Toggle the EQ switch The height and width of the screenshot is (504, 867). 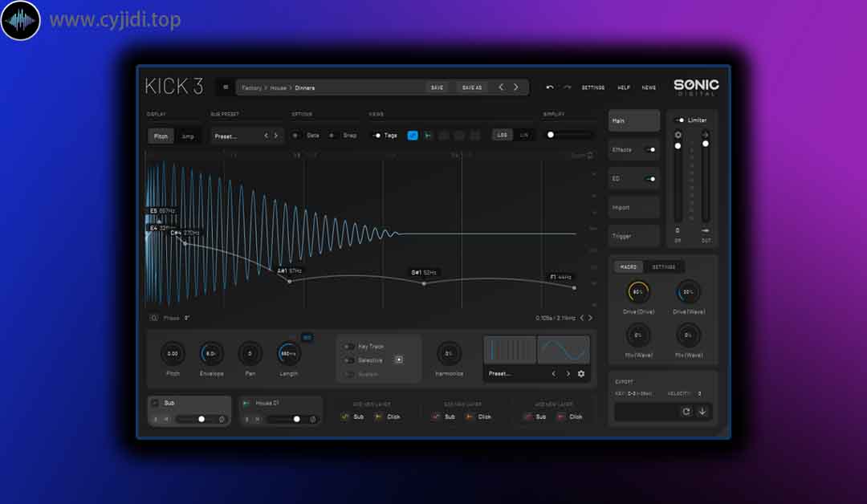pyautogui.click(x=650, y=179)
